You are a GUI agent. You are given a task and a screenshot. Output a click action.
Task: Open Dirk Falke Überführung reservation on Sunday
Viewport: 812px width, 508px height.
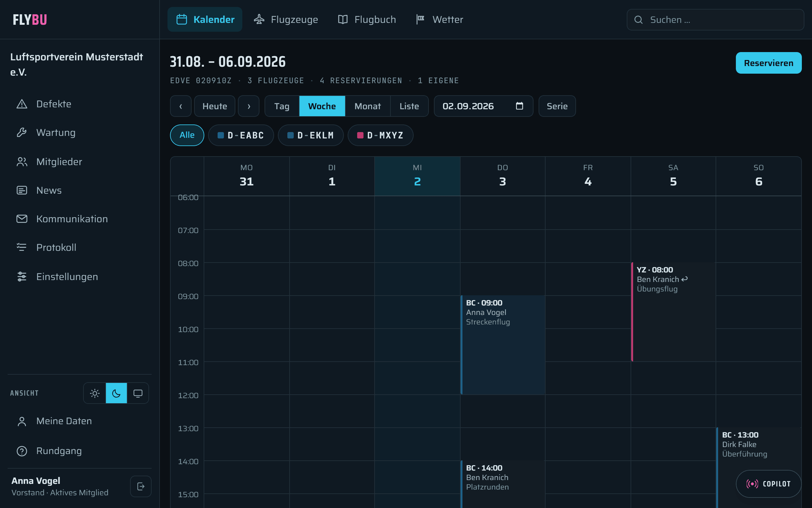point(759,468)
